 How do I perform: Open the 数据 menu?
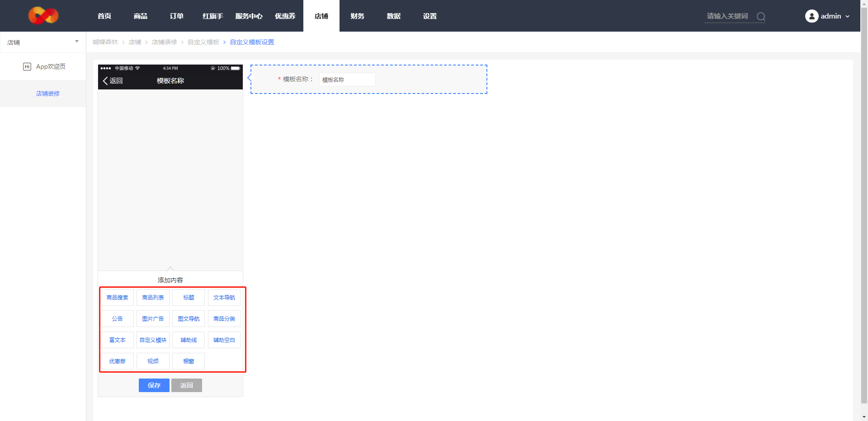click(394, 16)
